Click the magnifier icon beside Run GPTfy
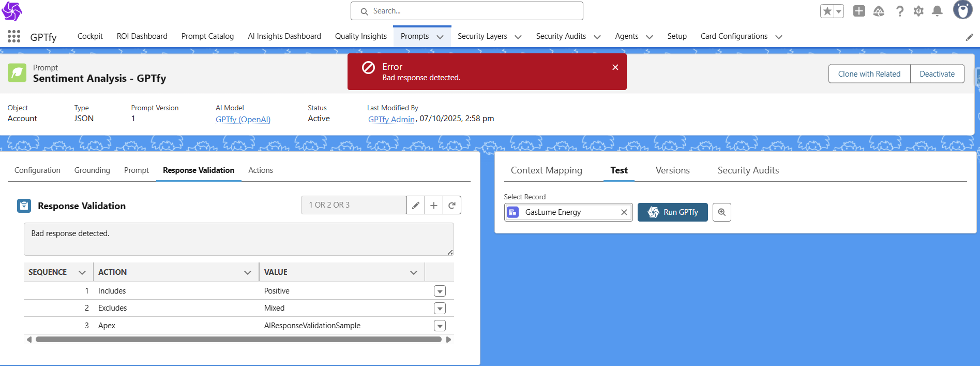The height and width of the screenshot is (366, 980). click(x=721, y=212)
